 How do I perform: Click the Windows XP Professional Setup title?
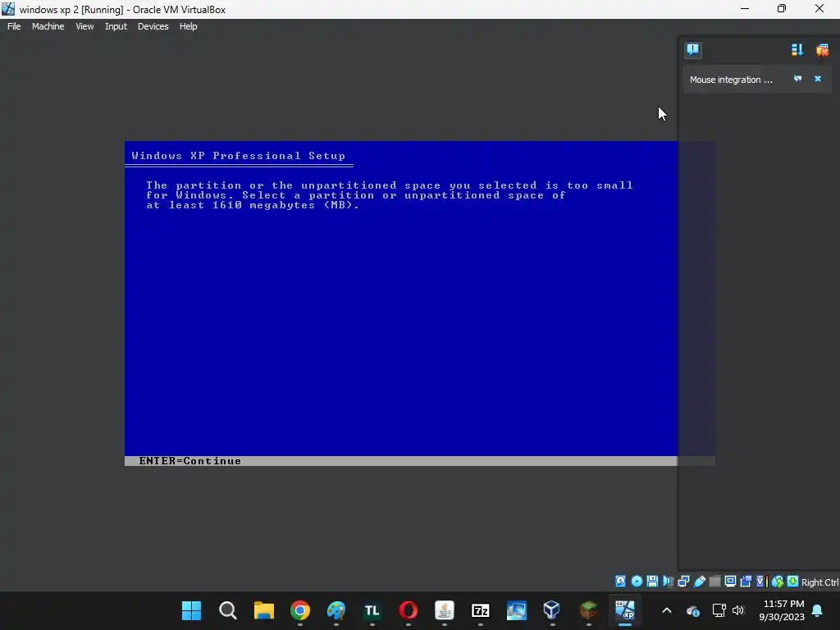239,156
